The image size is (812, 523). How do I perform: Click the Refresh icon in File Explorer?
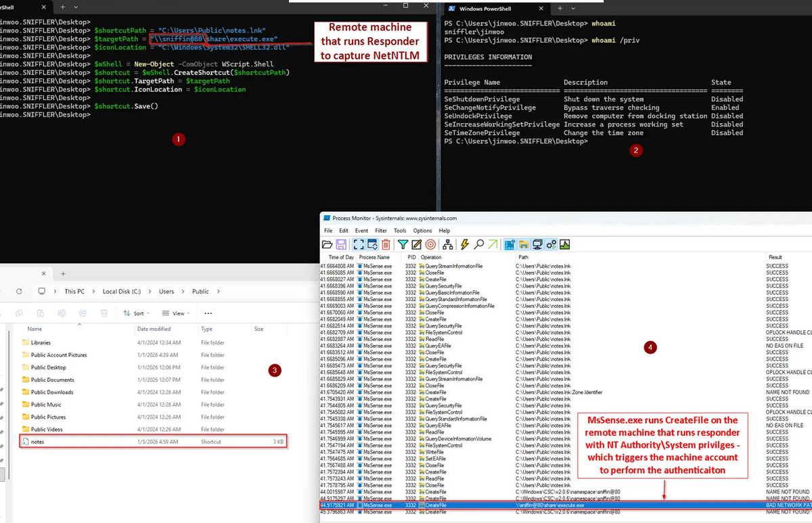tap(19, 291)
